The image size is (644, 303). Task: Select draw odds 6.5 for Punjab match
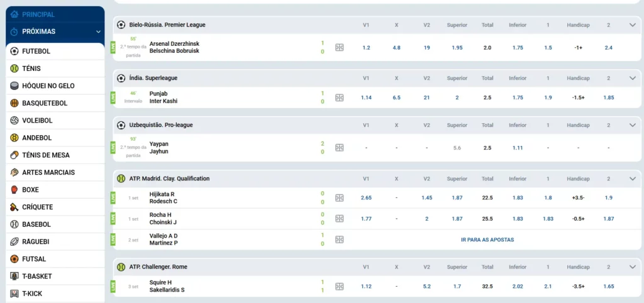[396, 97]
